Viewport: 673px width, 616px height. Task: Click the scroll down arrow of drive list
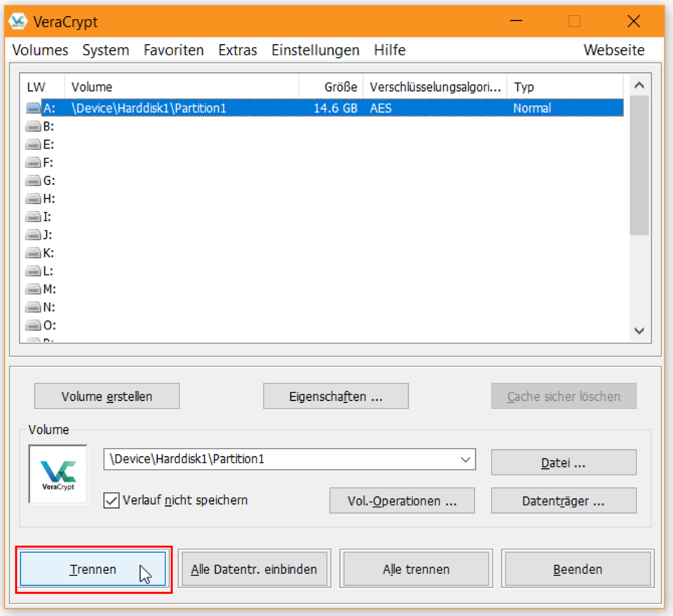tap(639, 331)
